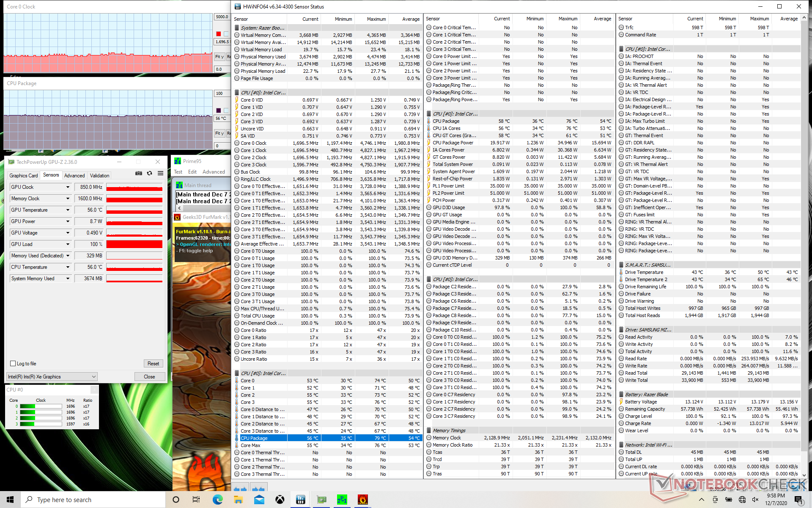
Task: Click Reset button in GPU-Z
Action: [x=153, y=364]
